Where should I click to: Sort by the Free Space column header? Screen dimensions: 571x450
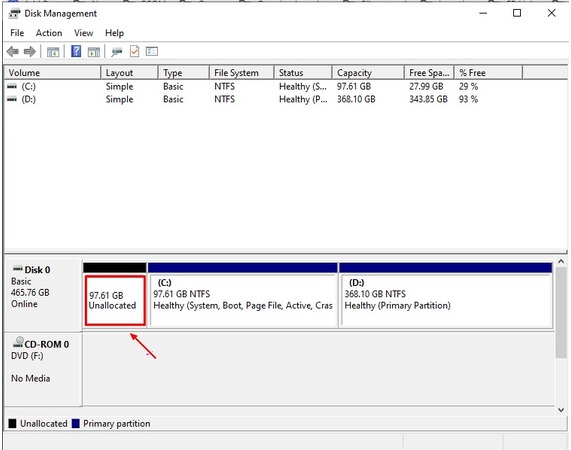429,73
